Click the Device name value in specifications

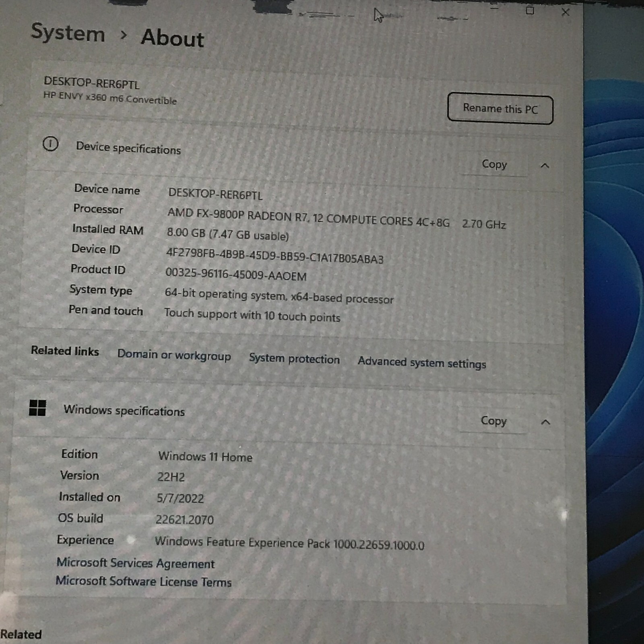(x=215, y=194)
